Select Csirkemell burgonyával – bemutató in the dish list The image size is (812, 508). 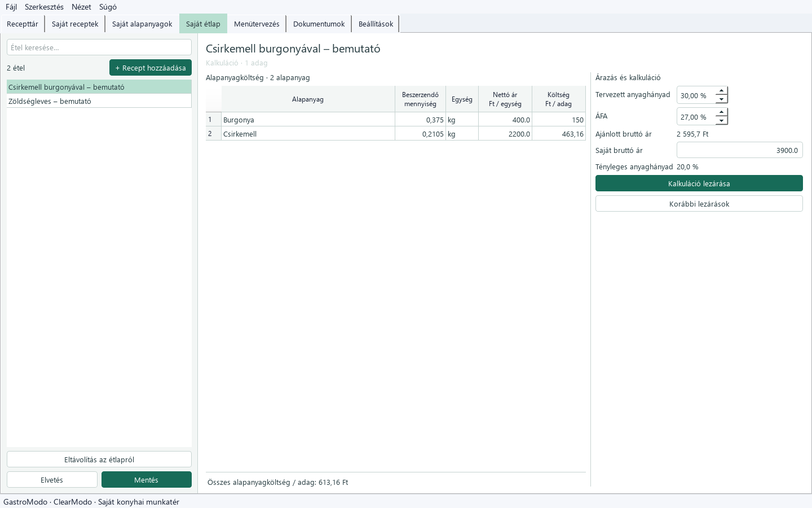pos(99,87)
